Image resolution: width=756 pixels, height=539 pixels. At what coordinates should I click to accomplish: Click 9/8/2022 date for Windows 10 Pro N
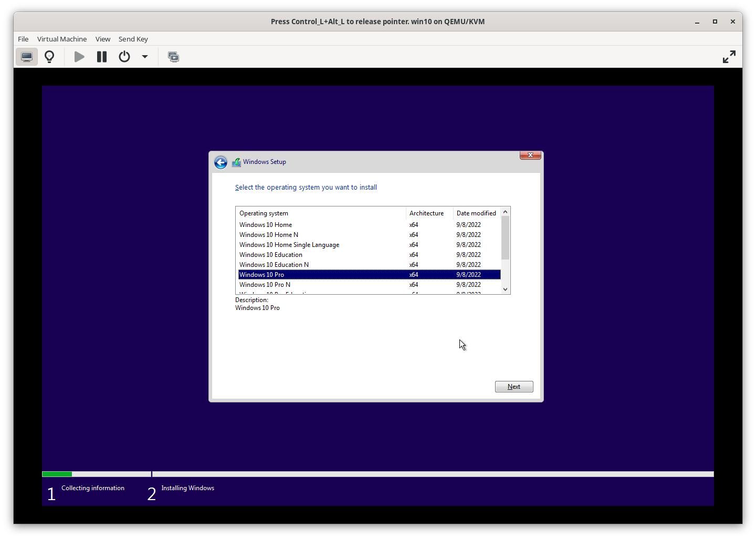(468, 285)
